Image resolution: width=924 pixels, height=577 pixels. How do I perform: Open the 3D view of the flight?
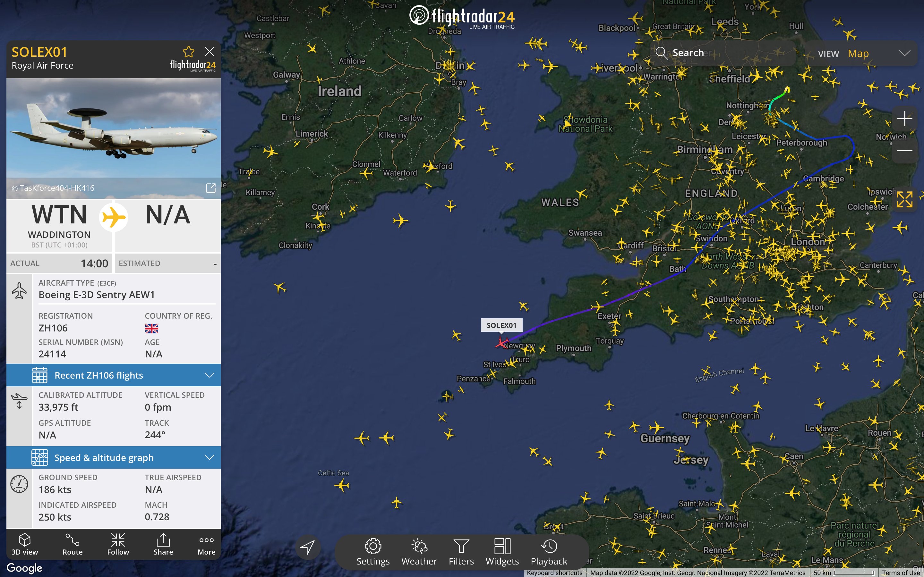[x=25, y=544]
